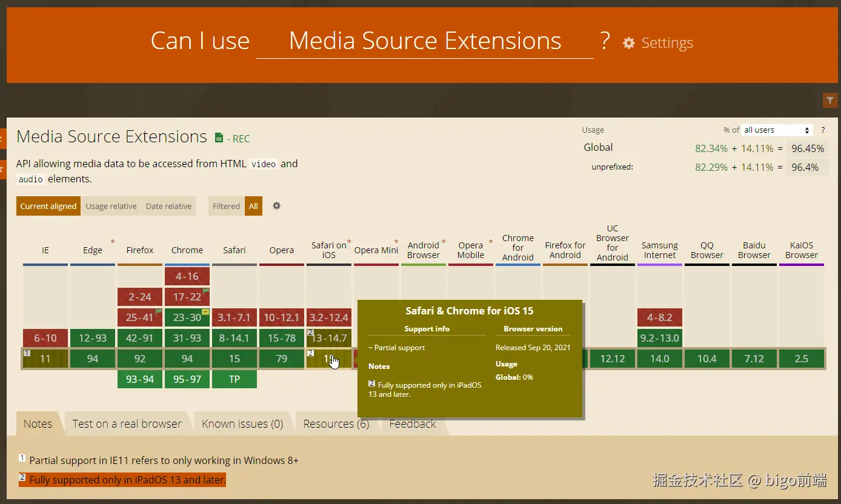Click the question mark icon beside the search box
The height and width of the screenshot is (504, 841).
[605, 40]
